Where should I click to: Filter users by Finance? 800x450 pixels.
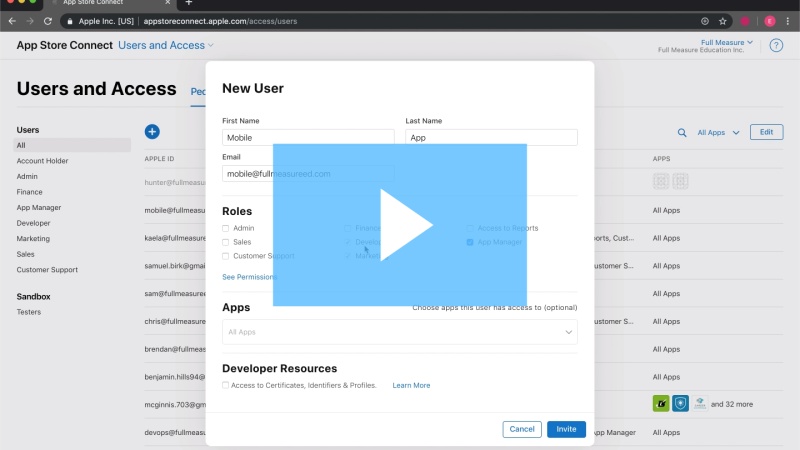coord(30,192)
